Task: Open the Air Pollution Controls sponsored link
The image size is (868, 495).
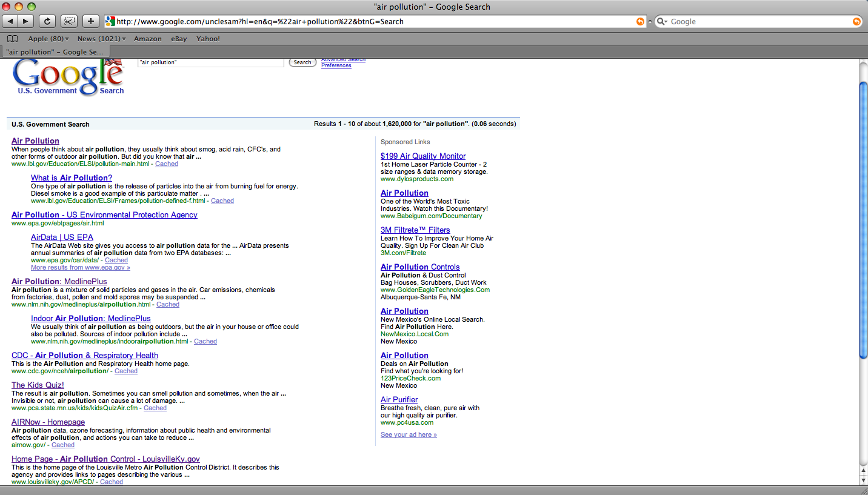Action: click(x=420, y=267)
